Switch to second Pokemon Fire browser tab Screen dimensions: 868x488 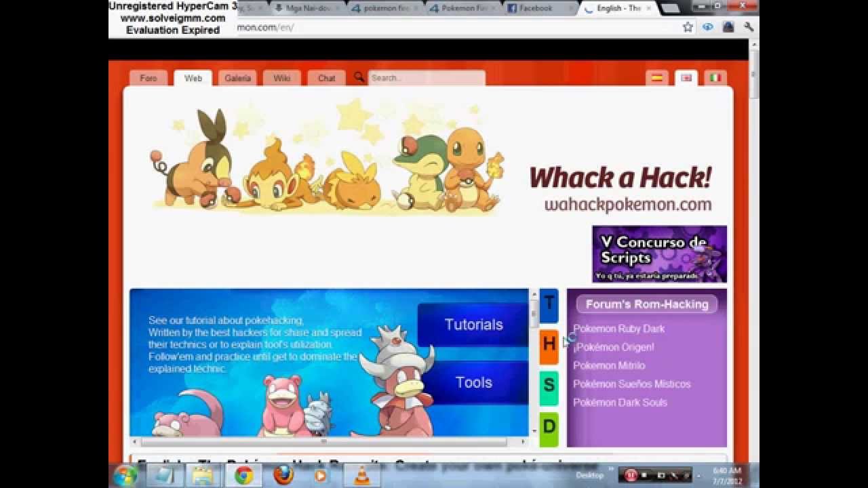tap(465, 8)
